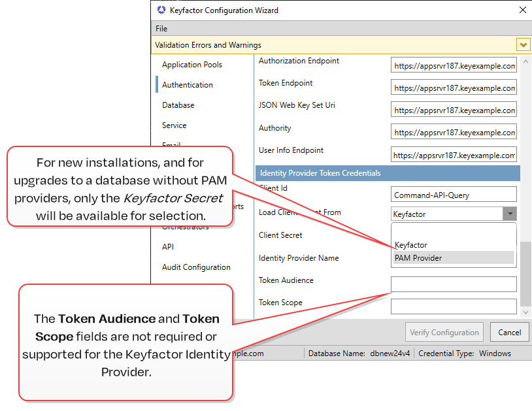Click the Token Audience input field
The height and width of the screenshot is (411, 532).
[x=454, y=284]
